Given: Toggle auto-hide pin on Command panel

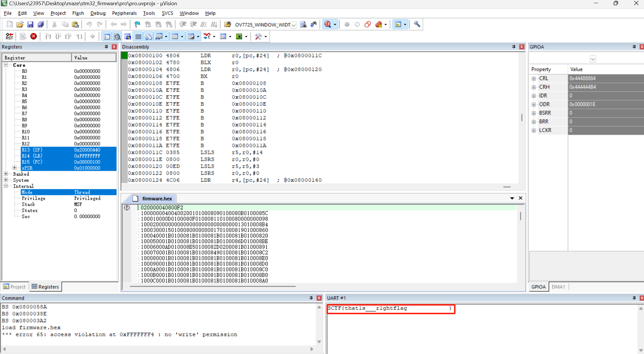Looking at the screenshot, I should [311, 298].
